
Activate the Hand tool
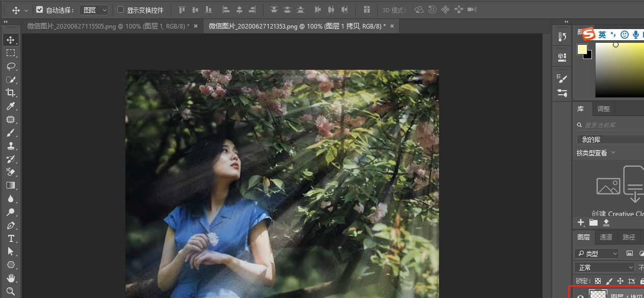tap(11, 278)
